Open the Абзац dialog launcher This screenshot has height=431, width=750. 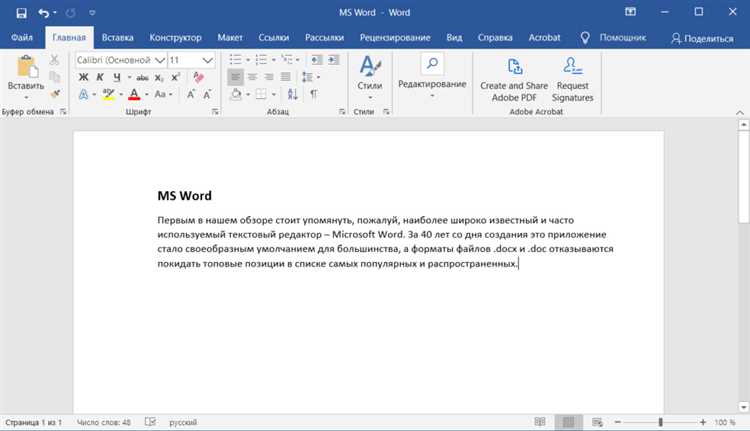(342, 111)
